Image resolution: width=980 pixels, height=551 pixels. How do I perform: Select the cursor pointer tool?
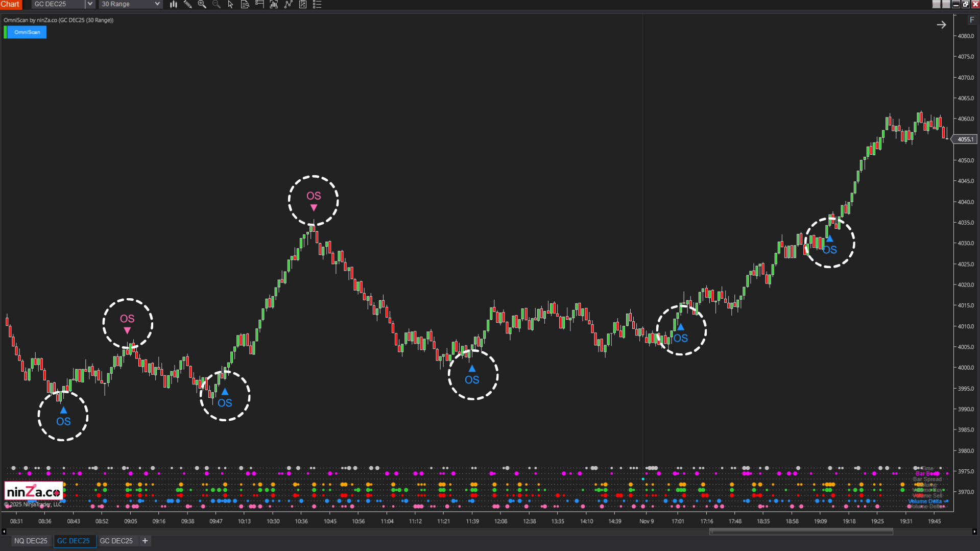coord(230,4)
